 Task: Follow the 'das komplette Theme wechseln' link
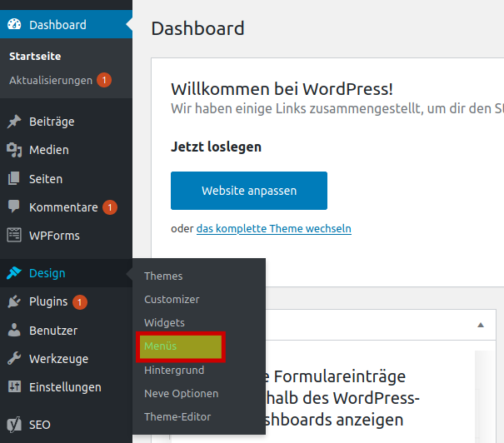(274, 228)
